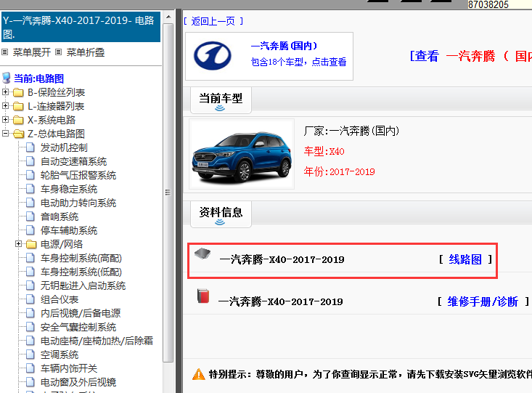Screen dimensions: 532x393
Task: Click page icon beside 组合仪表
Action: [x=30, y=299]
